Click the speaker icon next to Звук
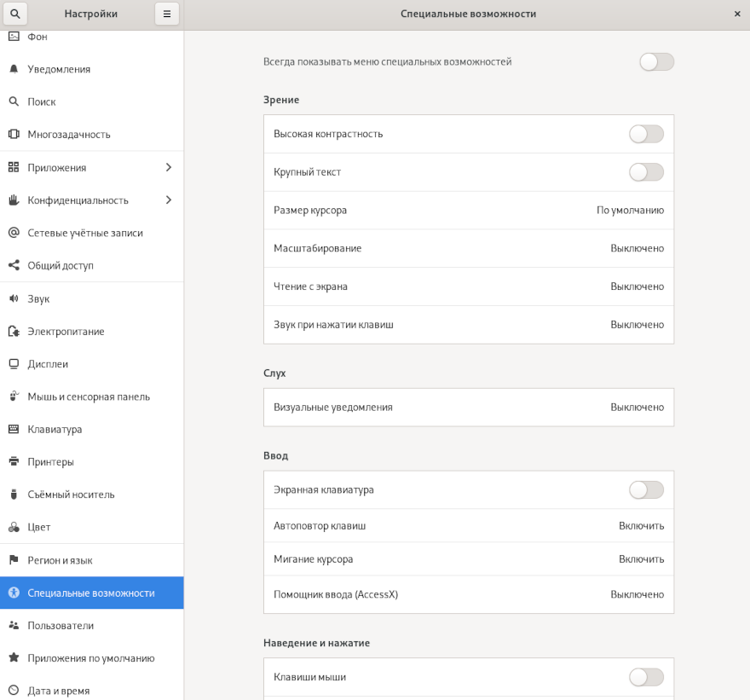This screenshot has height=700, width=750. point(14,298)
